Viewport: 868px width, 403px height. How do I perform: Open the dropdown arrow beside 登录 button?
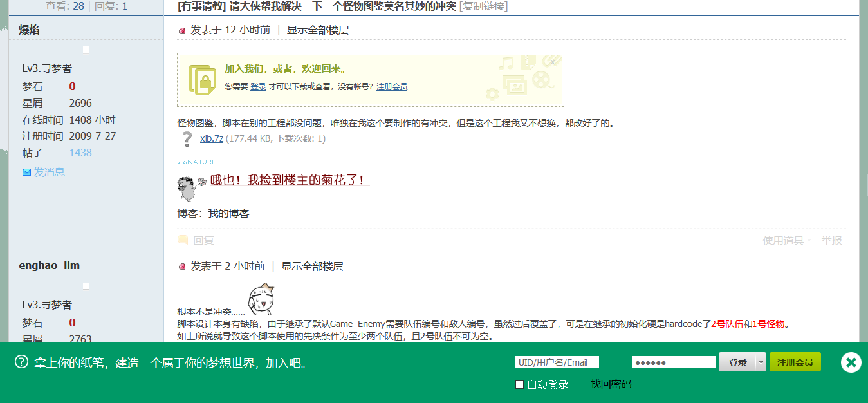tap(761, 362)
